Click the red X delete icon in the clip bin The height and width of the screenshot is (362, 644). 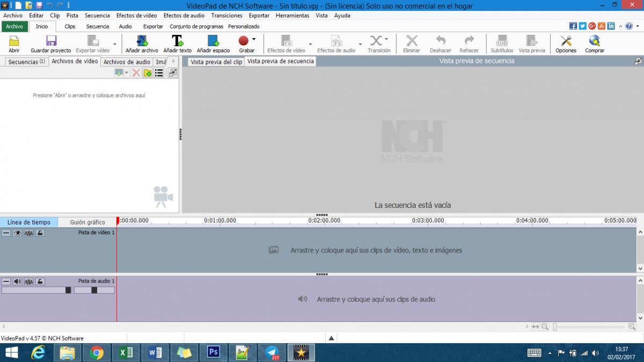(x=136, y=73)
